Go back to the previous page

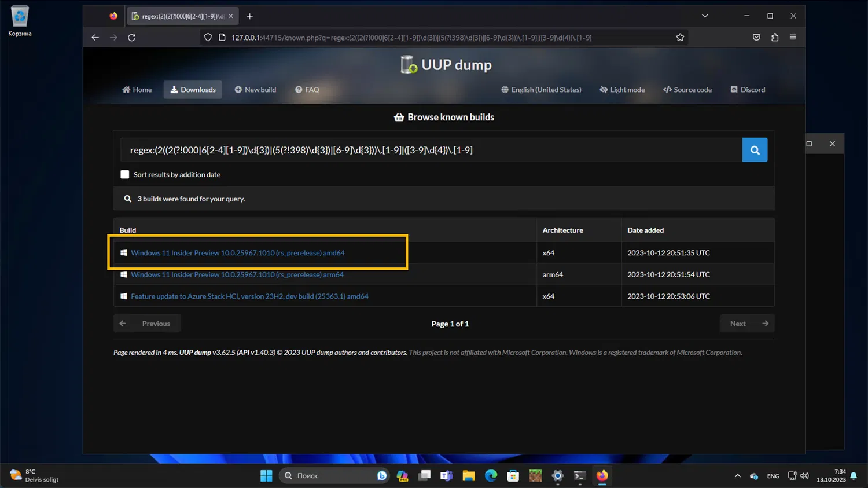(95, 38)
